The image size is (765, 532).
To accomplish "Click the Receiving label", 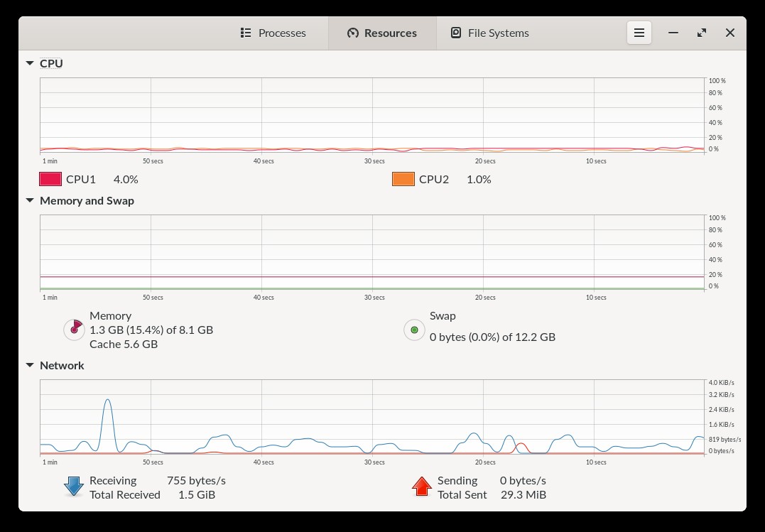I will 113,481.
